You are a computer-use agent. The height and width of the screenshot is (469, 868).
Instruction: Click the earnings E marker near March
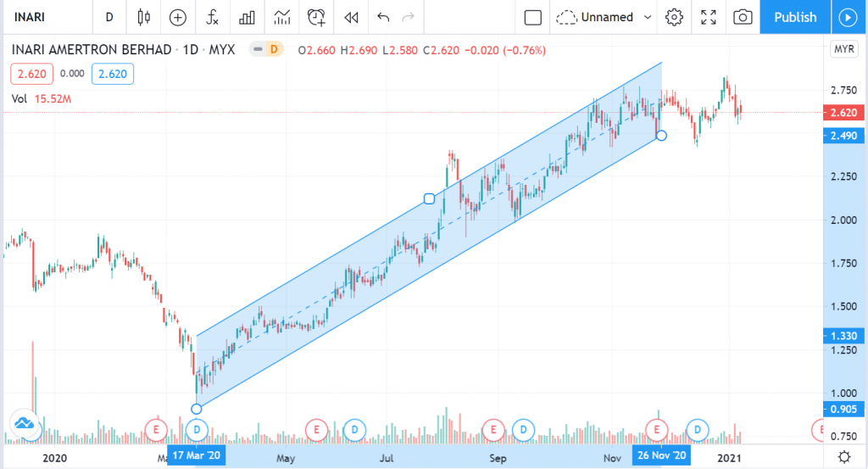pos(156,430)
